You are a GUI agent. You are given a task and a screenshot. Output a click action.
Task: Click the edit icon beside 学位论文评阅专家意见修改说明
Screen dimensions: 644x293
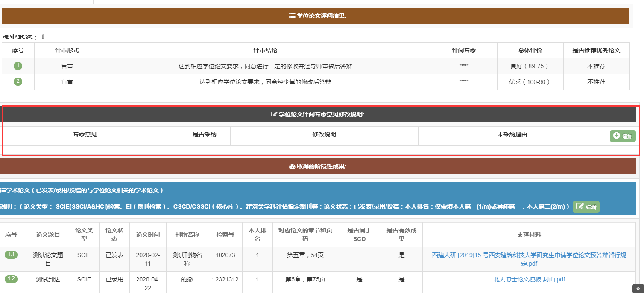tap(274, 114)
